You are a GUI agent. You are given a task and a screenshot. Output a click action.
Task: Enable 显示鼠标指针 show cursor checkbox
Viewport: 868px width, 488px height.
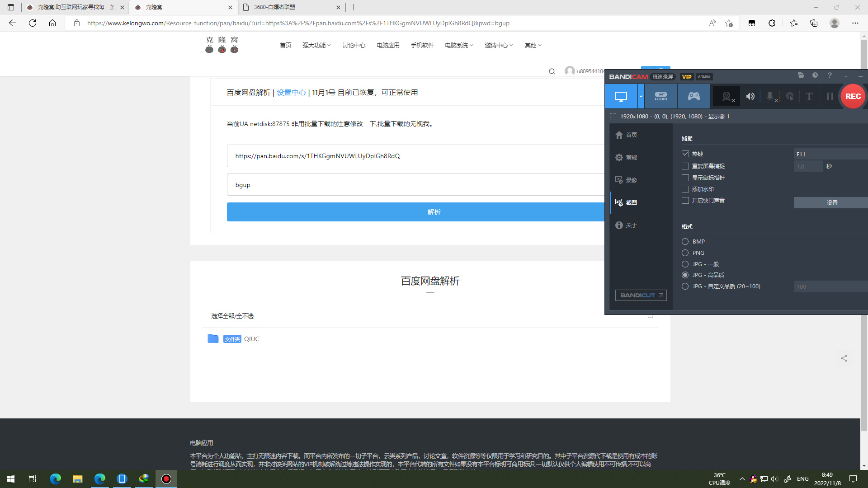pos(685,178)
